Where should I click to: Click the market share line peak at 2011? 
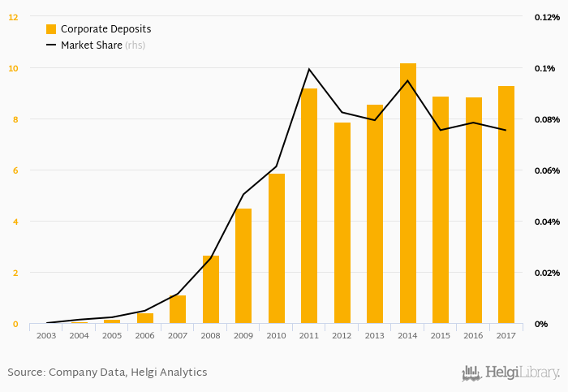pos(309,69)
